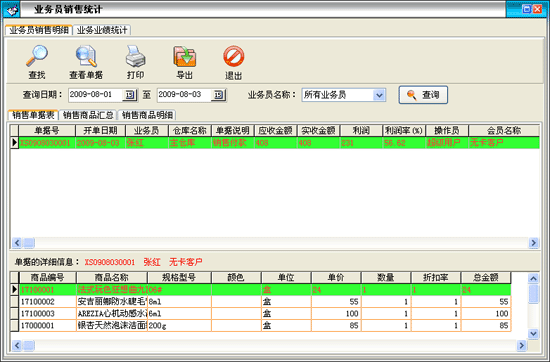Click the start date field 2009-08-01

[x=95, y=95]
